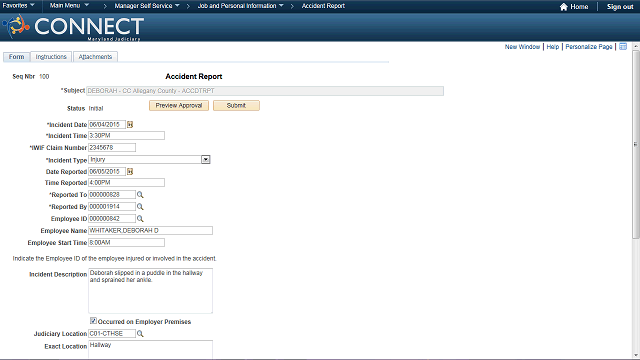Search for an Employee ID
Screen dimensions: 640x360
coord(140,219)
